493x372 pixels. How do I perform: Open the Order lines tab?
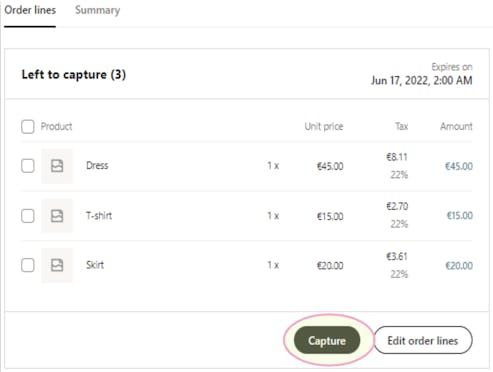click(30, 10)
